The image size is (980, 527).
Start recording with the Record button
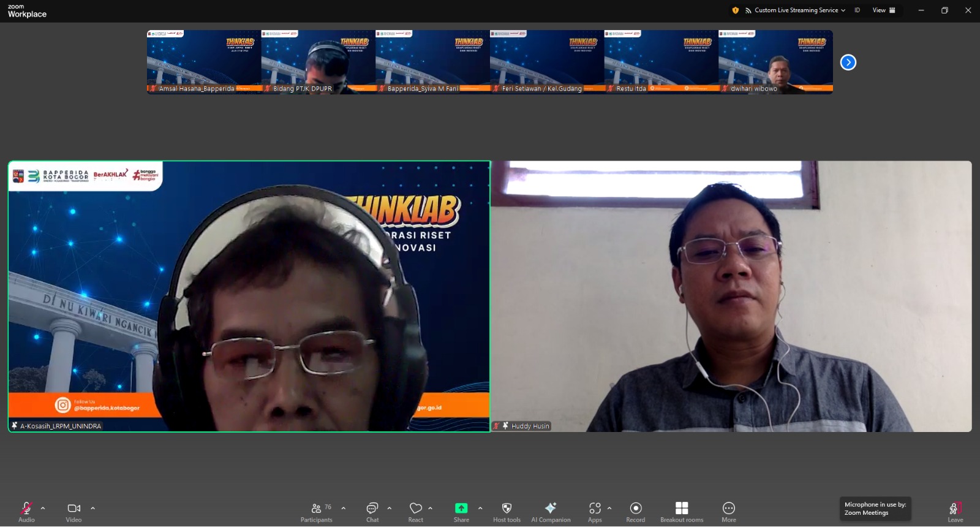(x=635, y=511)
